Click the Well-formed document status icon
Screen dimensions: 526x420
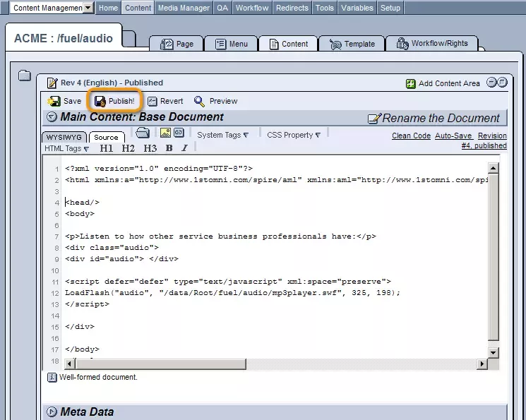(52, 378)
